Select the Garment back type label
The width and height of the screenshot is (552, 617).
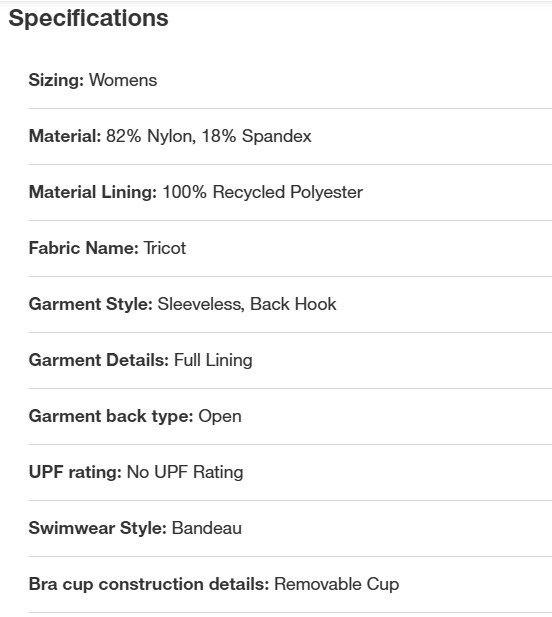pyautogui.click(x=111, y=417)
